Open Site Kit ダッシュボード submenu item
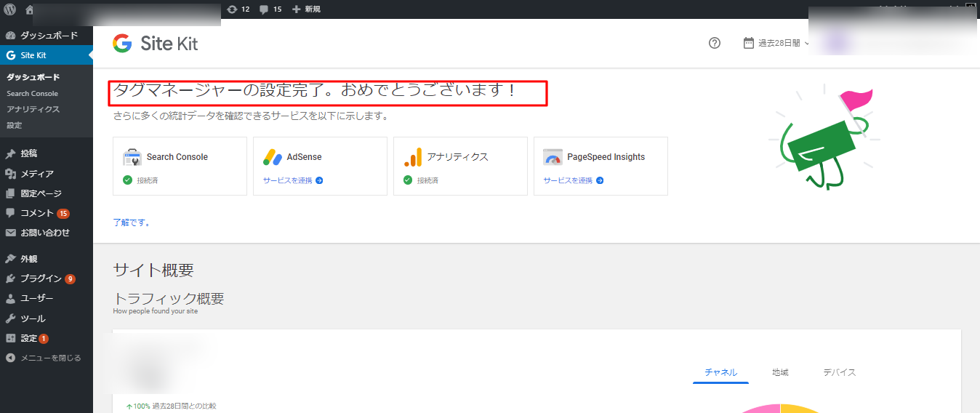Viewport: 980px width, 413px height. click(x=33, y=77)
